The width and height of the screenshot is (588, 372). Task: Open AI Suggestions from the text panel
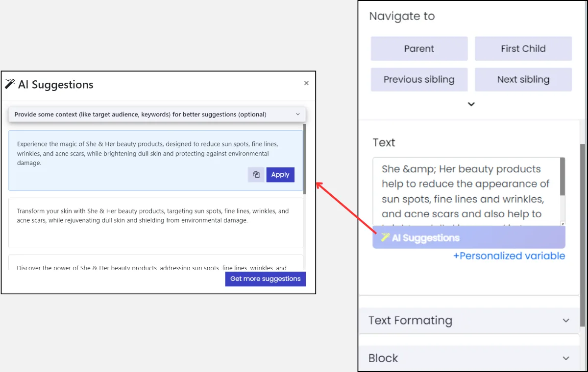click(469, 237)
